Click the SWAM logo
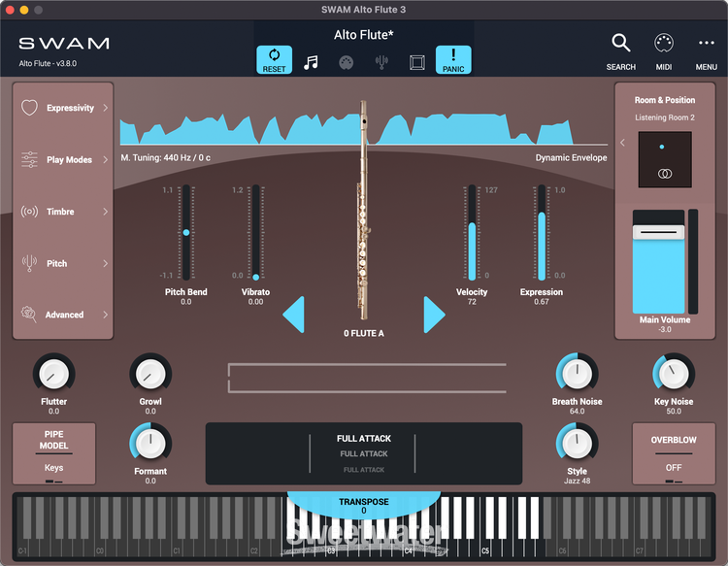Screen dimensions: 728x566 coord(64,43)
